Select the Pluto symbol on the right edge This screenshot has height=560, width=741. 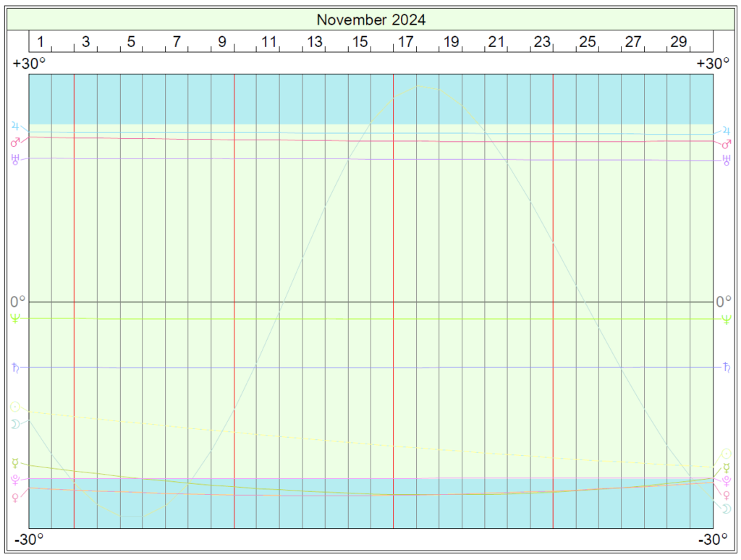coord(727,481)
